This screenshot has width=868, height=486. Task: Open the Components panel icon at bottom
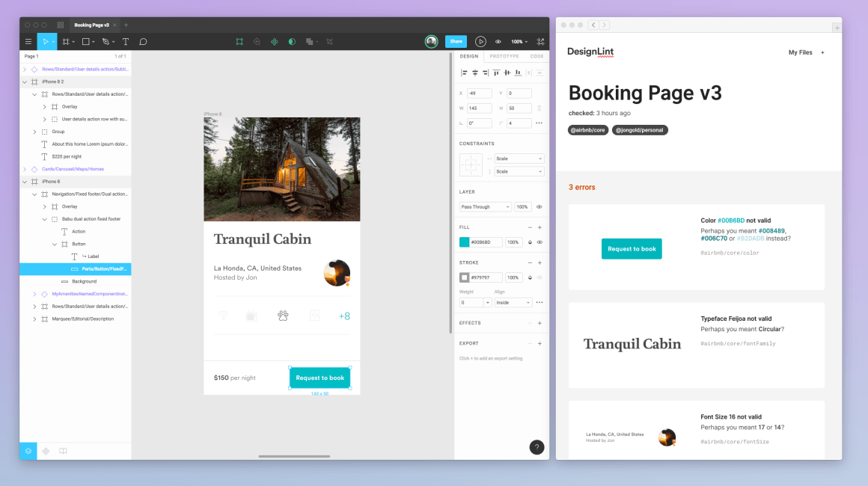point(46,451)
